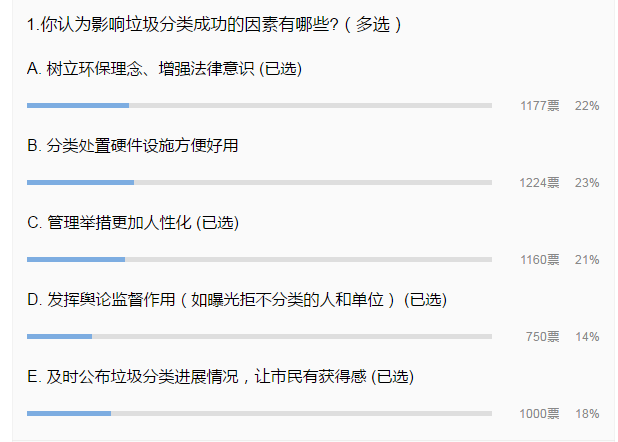The width and height of the screenshot is (618, 442).
Task: Select option C 管理举措更加人性化
Action: [133, 223]
